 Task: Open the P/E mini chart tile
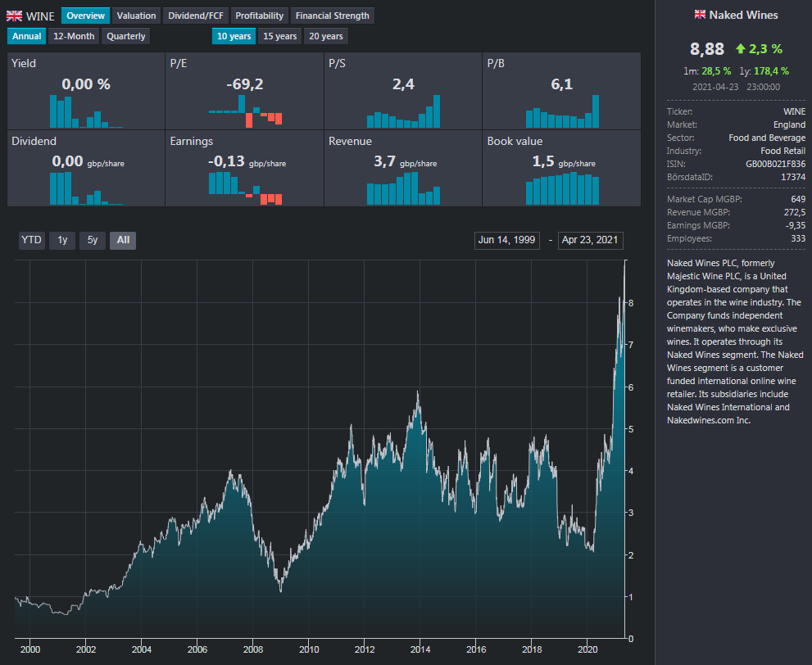pos(244,91)
